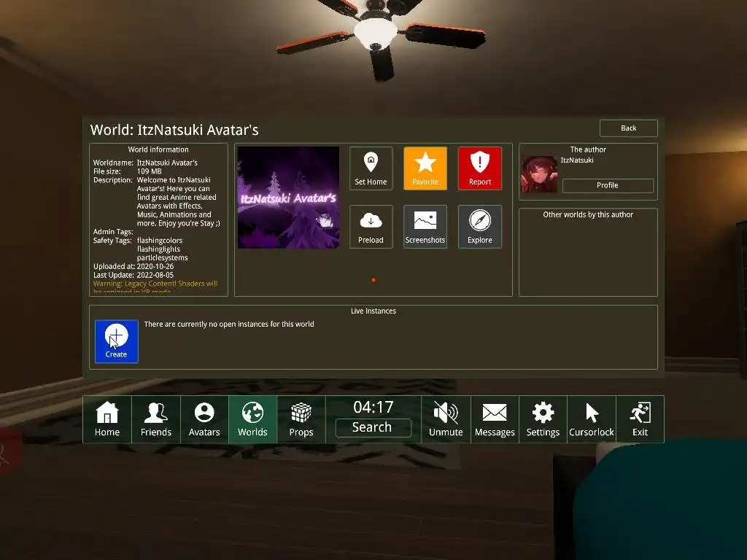Open ItzNatsuki's Profile
The width and height of the screenshot is (747, 560).
pos(608,185)
